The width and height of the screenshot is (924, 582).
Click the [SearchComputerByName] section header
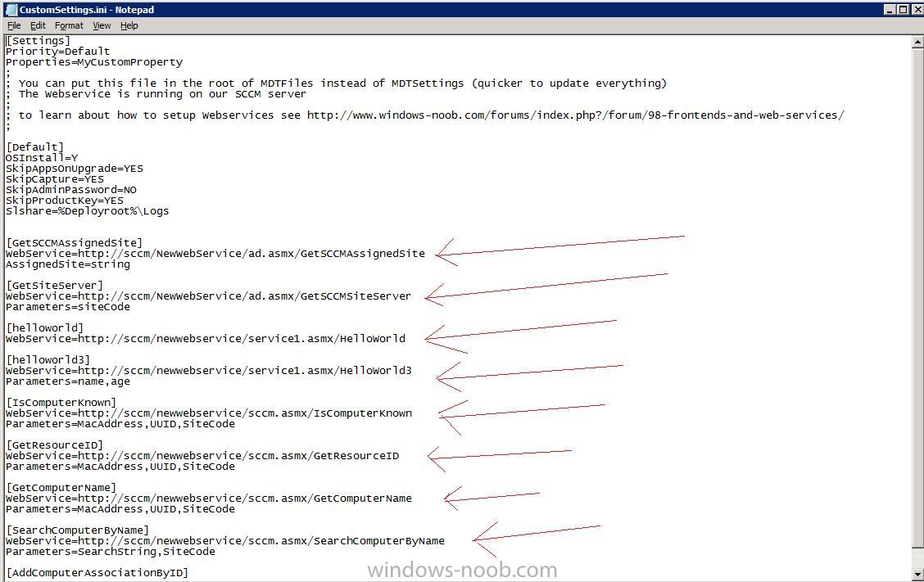click(x=77, y=530)
